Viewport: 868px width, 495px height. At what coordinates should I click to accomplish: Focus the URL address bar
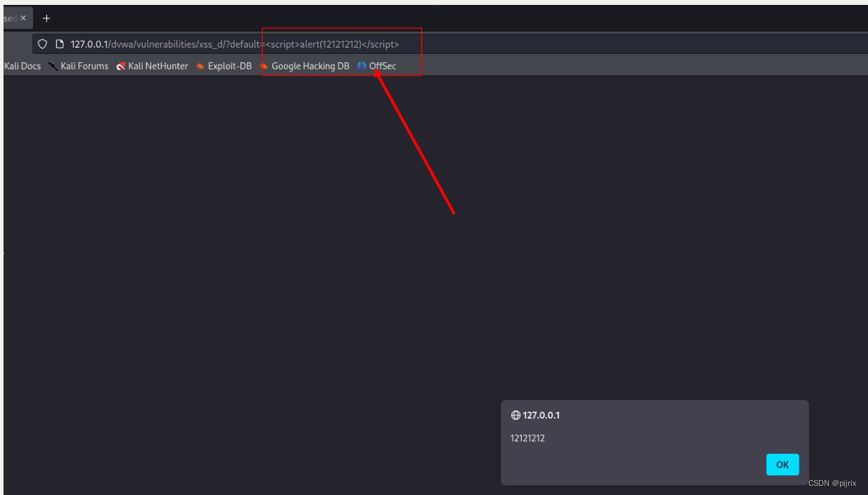pos(450,44)
